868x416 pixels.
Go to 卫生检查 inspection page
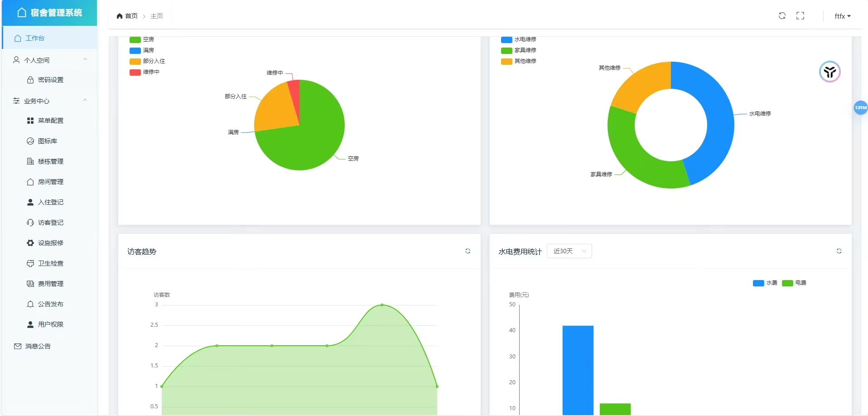51,263
